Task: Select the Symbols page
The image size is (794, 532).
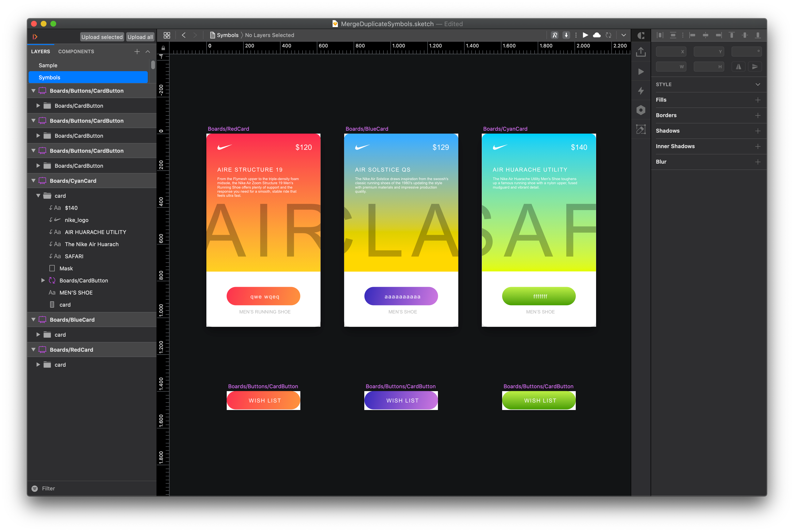Action: coord(88,77)
